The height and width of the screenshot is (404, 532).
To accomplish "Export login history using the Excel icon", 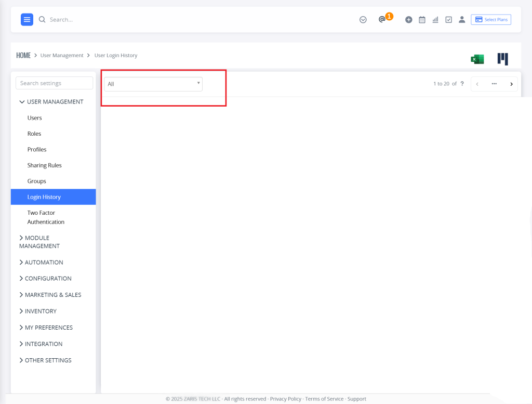I will [477, 59].
